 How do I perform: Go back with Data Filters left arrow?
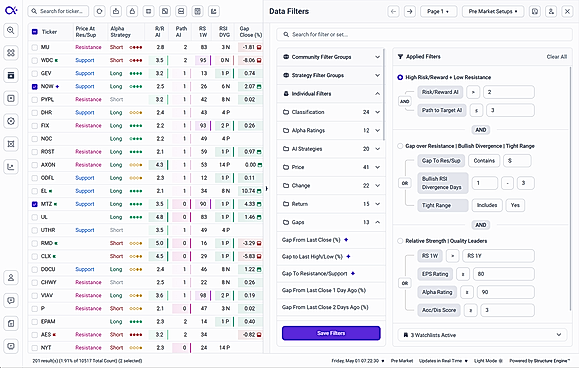click(x=394, y=11)
